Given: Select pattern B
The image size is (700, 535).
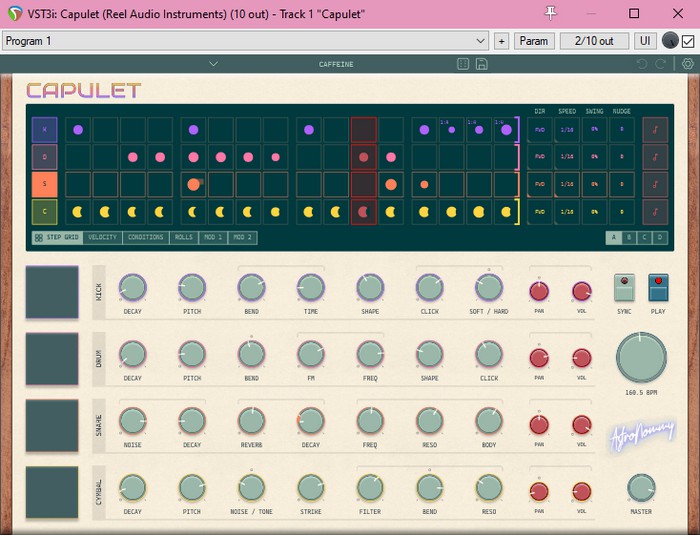Looking at the screenshot, I should (629, 238).
